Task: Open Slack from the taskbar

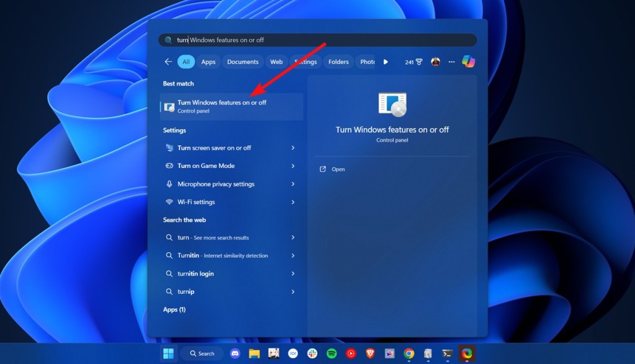Action: coord(313,353)
